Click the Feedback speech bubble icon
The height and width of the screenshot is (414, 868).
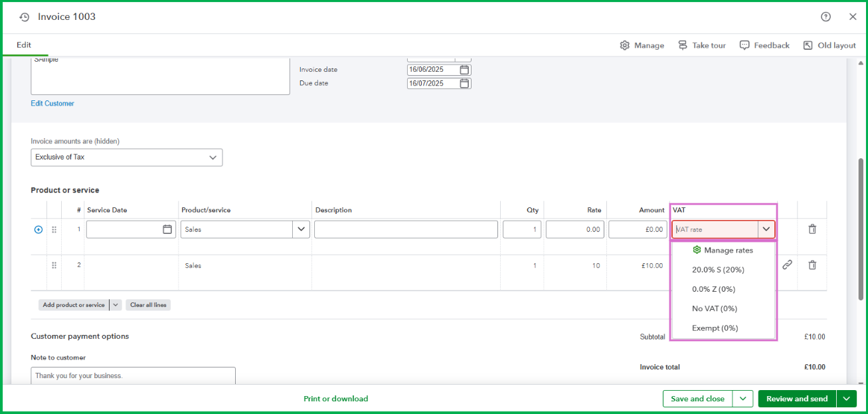744,45
